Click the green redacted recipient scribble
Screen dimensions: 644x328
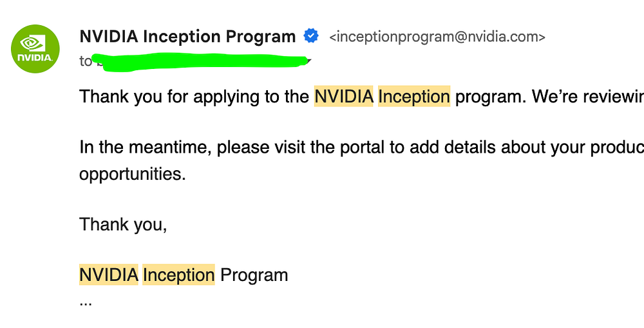click(x=200, y=63)
